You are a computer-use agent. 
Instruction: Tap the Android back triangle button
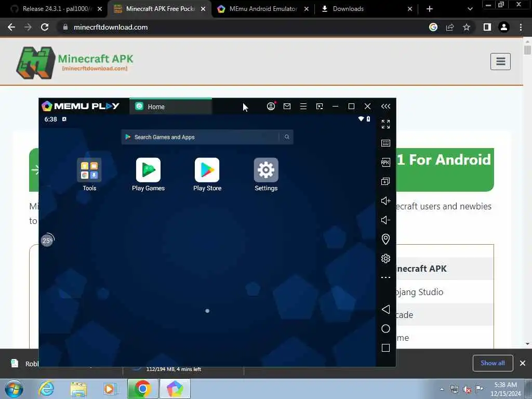[x=385, y=309]
